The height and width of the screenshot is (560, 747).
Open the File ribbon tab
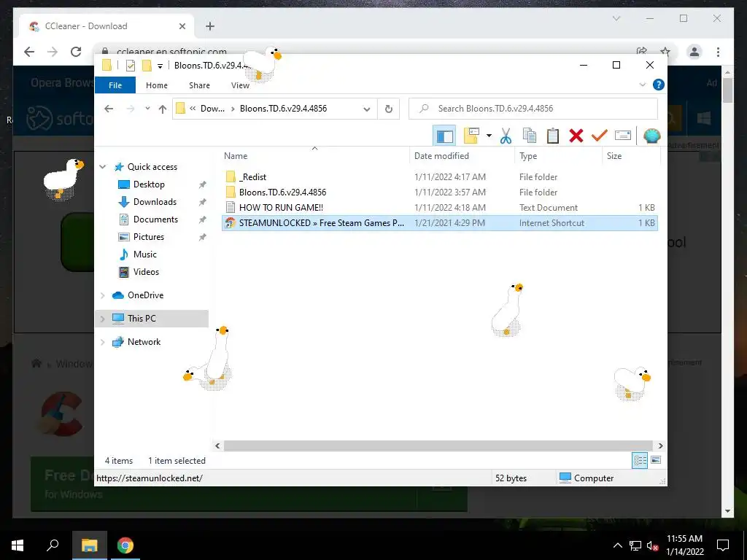[x=115, y=85]
